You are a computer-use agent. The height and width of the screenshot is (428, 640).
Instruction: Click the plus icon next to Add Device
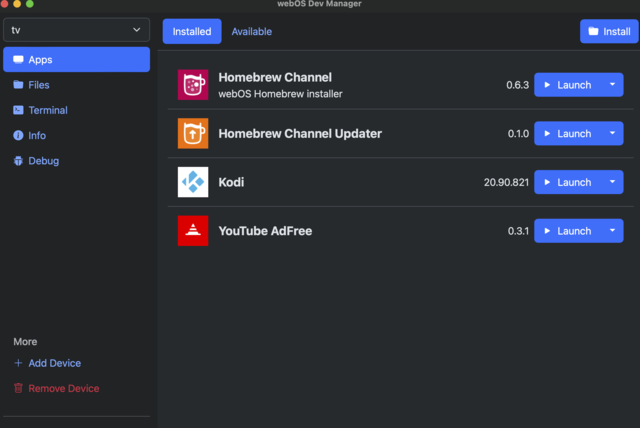(18, 363)
